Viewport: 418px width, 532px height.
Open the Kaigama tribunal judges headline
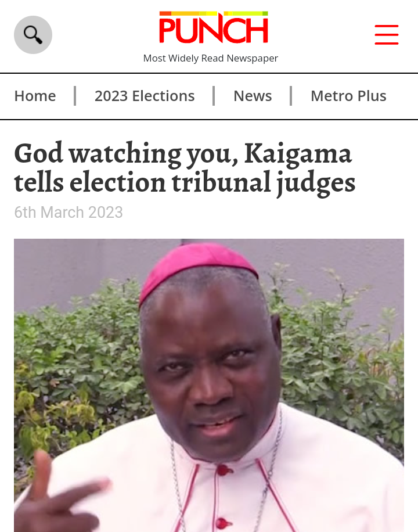click(x=185, y=168)
